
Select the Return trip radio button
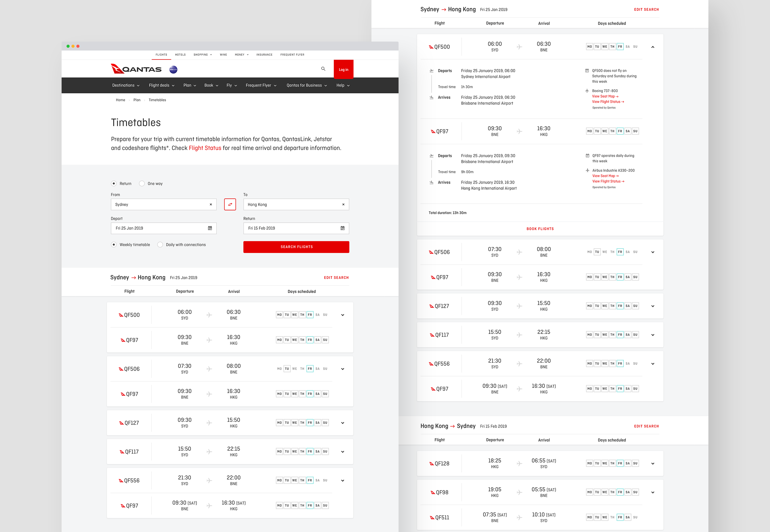114,183
